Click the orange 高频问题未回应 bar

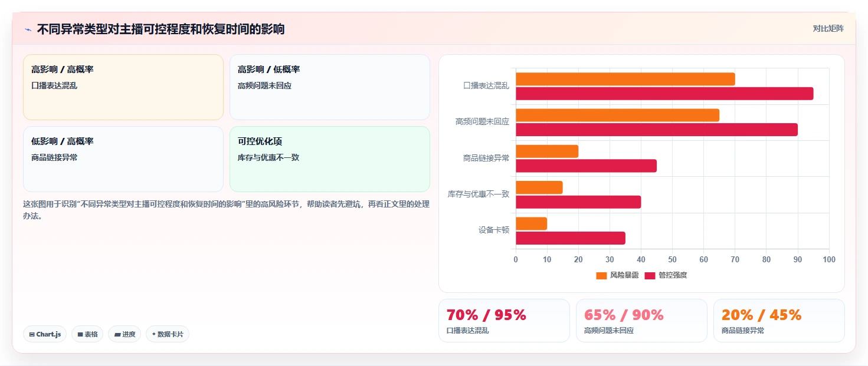coord(617,115)
